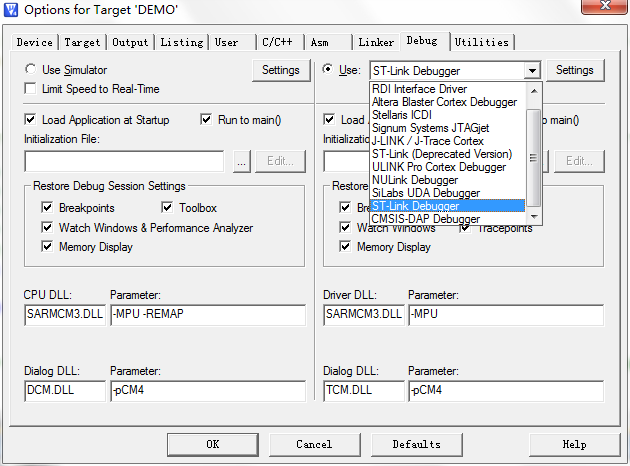Toggle simulator Run to main() checkbox
The width and height of the screenshot is (630, 466).
click(206, 119)
